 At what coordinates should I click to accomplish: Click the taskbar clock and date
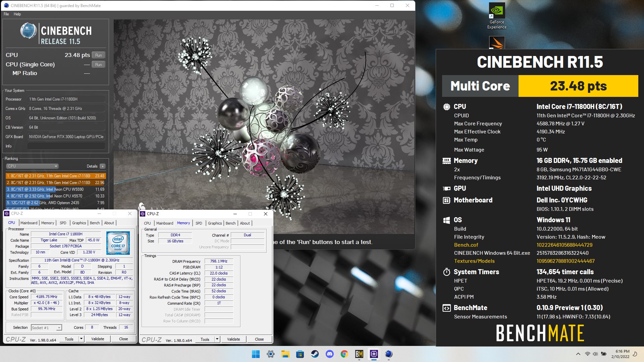click(x=620, y=354)
